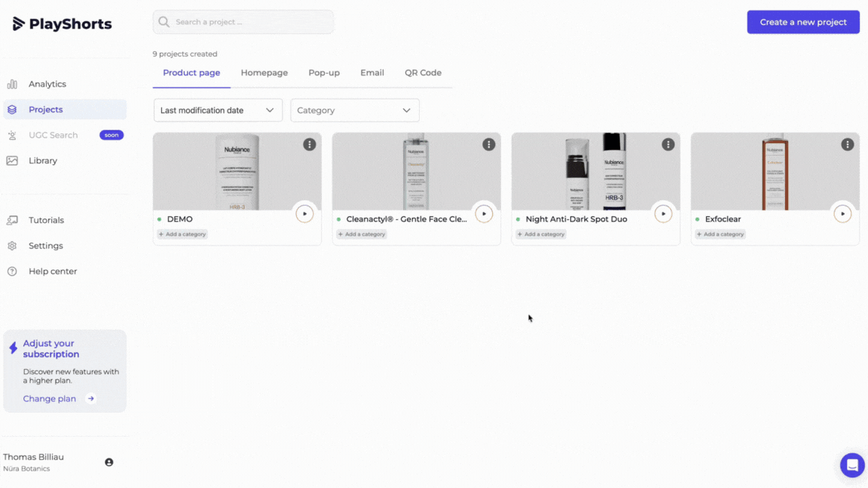Screen dimensions: 868x488
Task: Click the Library image icon
Action: point(12,160)
